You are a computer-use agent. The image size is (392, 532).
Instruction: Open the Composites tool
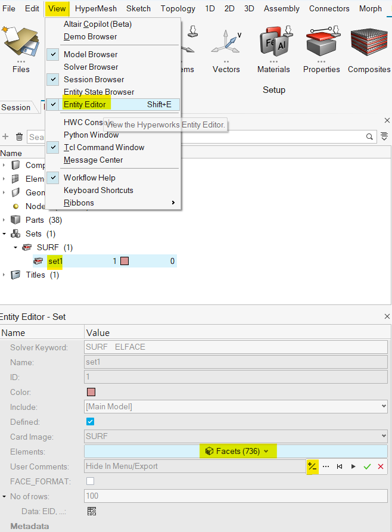(x=369, y=42)
